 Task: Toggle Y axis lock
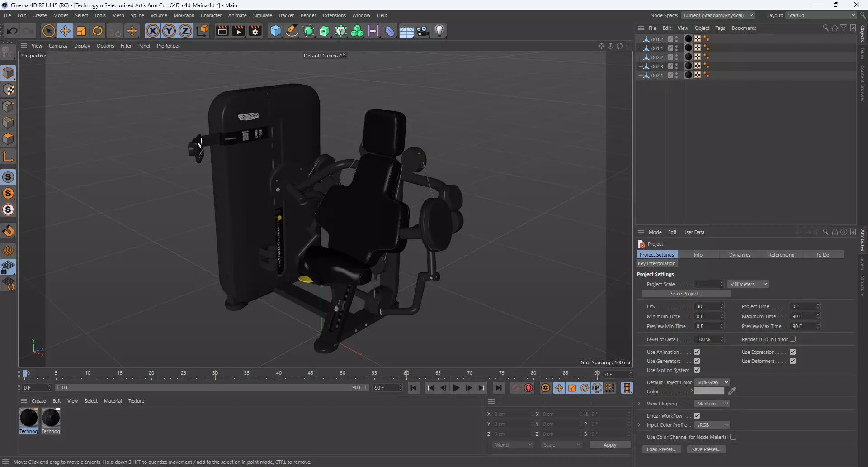point(169,31)
